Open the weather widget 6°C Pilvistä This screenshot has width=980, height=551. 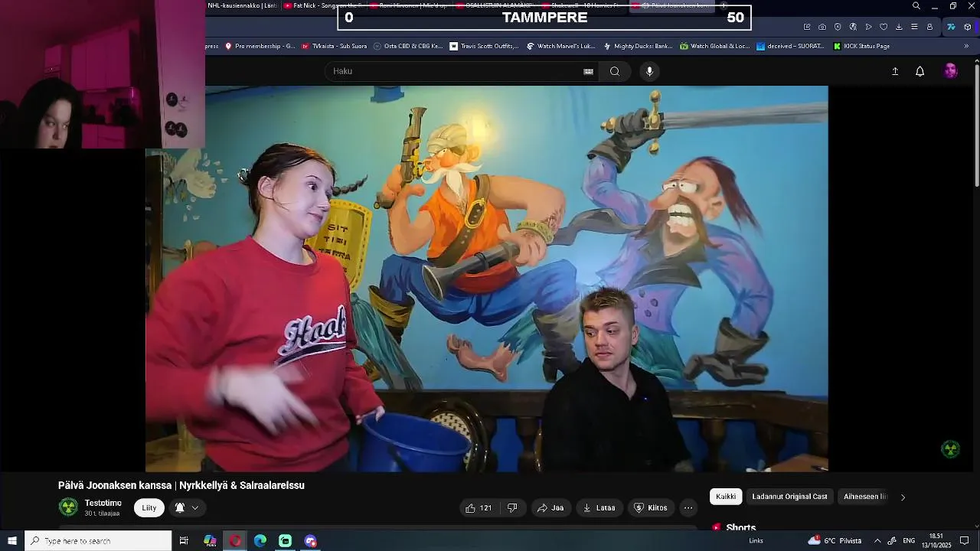point(835,541)
